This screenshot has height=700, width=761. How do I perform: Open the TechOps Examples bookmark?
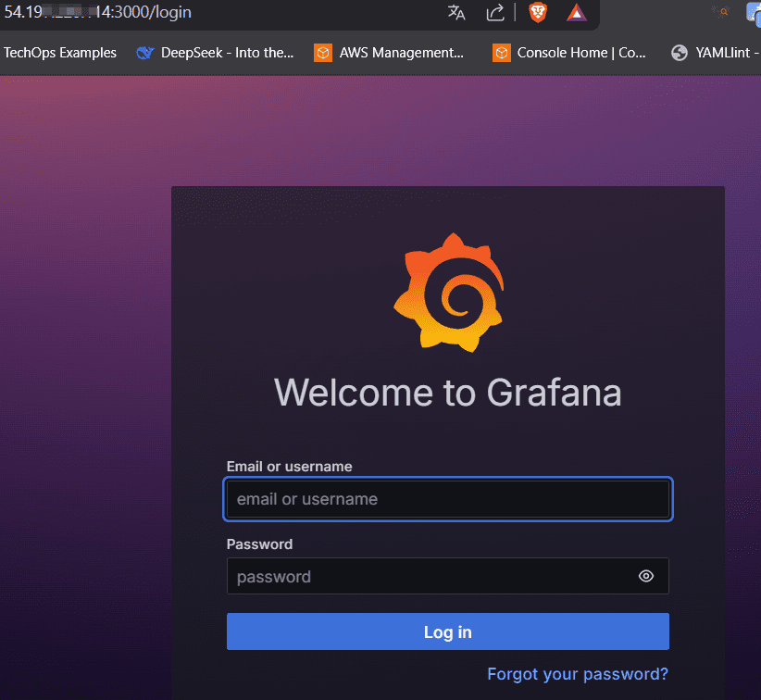[x=60, y=53]
